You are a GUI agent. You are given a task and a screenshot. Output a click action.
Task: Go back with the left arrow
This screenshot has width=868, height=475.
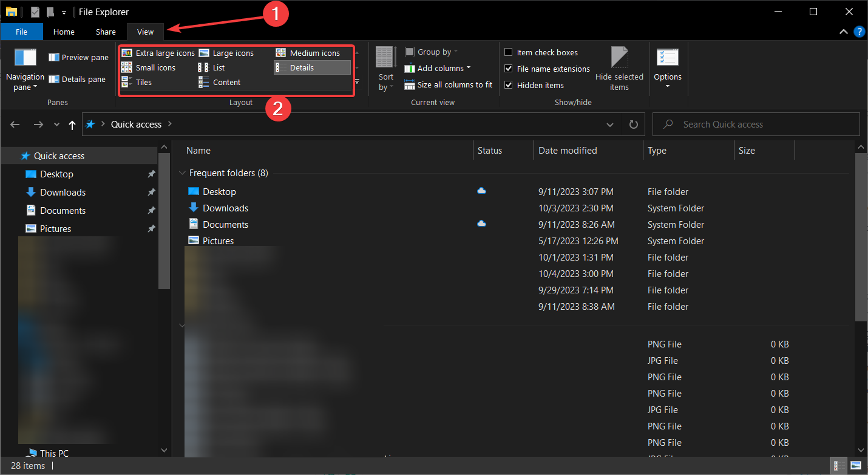(16, 125)
